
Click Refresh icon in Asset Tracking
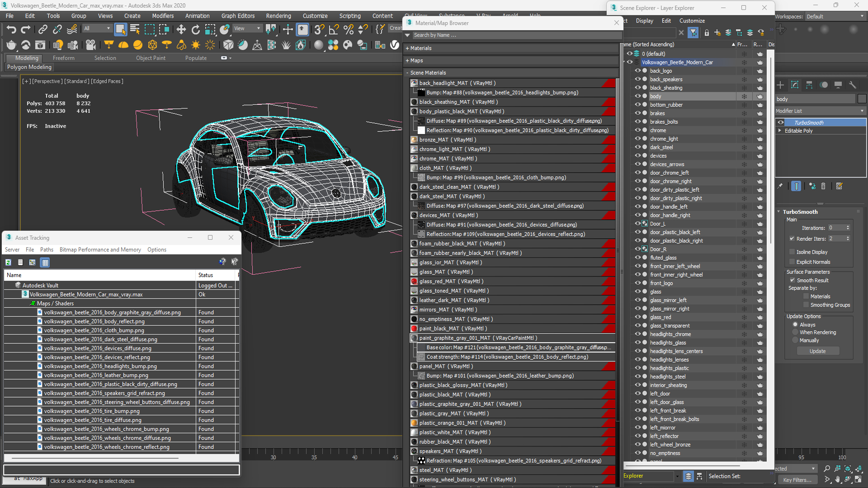(8, 262)
